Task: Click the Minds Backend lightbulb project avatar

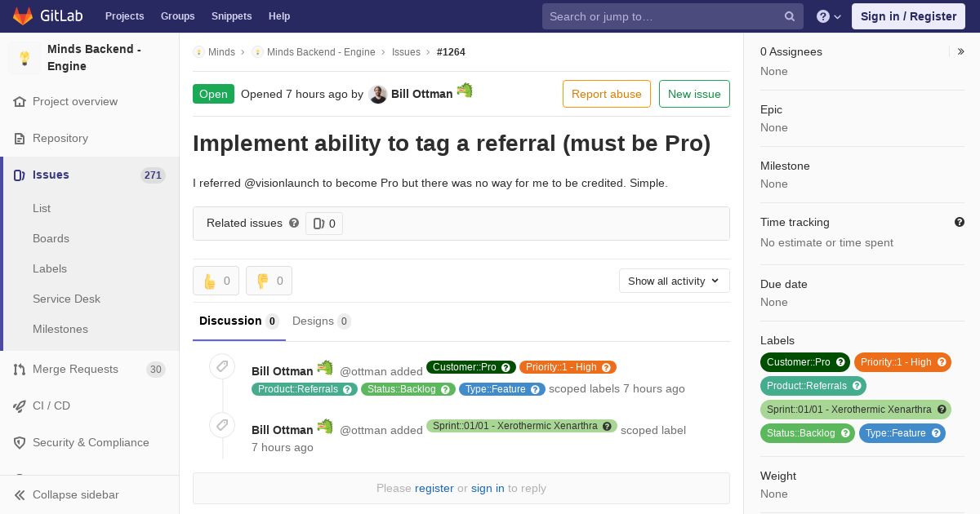Action: pyautogui.click(x=24, y=58)
